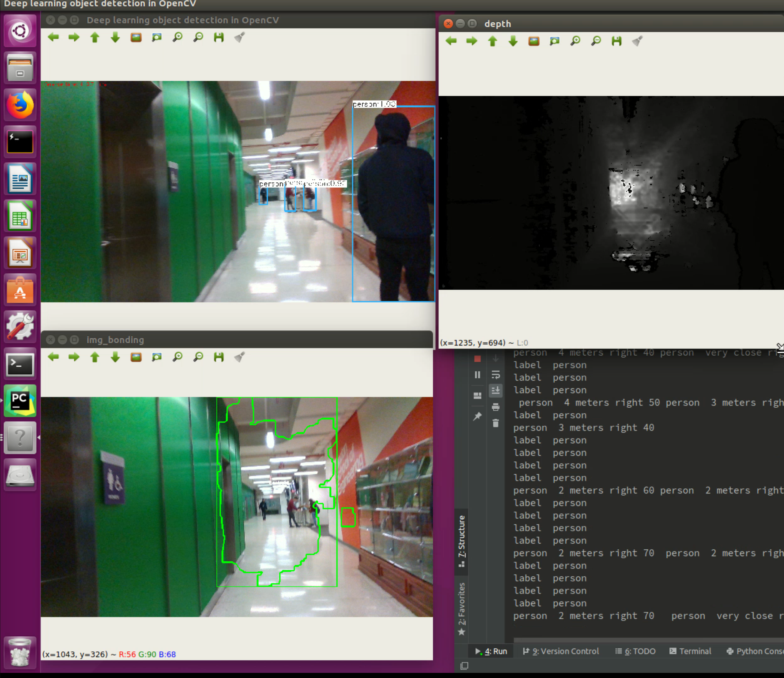Open the Terminal tool window
This screenshot has height=678, width=784.
pyautogui.click(x=690, y=651)
